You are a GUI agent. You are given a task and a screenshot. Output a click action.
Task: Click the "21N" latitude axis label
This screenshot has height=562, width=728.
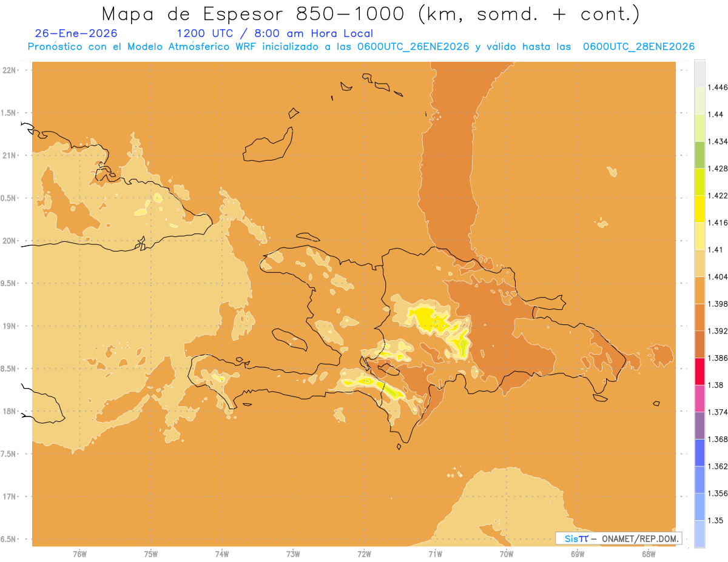click(10, 155)
